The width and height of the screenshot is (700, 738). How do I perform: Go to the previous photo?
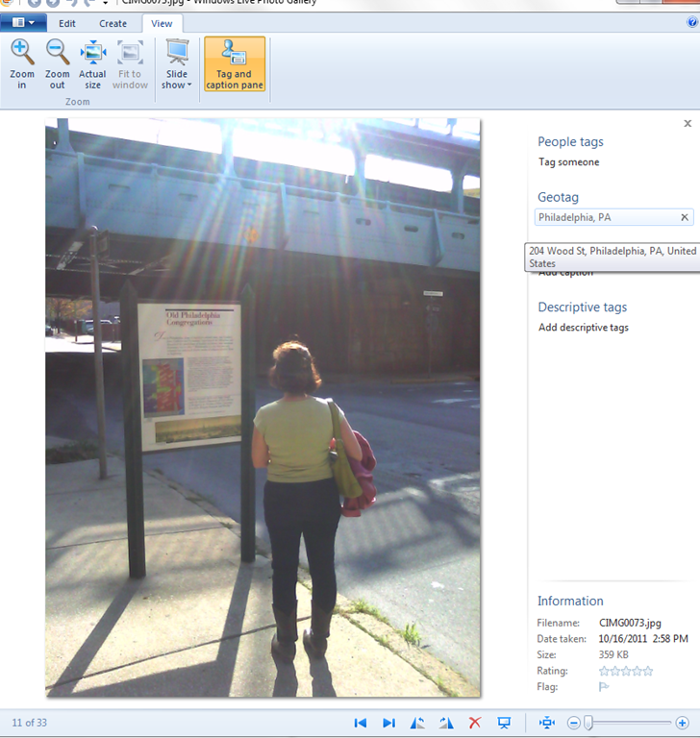[361, 723]
